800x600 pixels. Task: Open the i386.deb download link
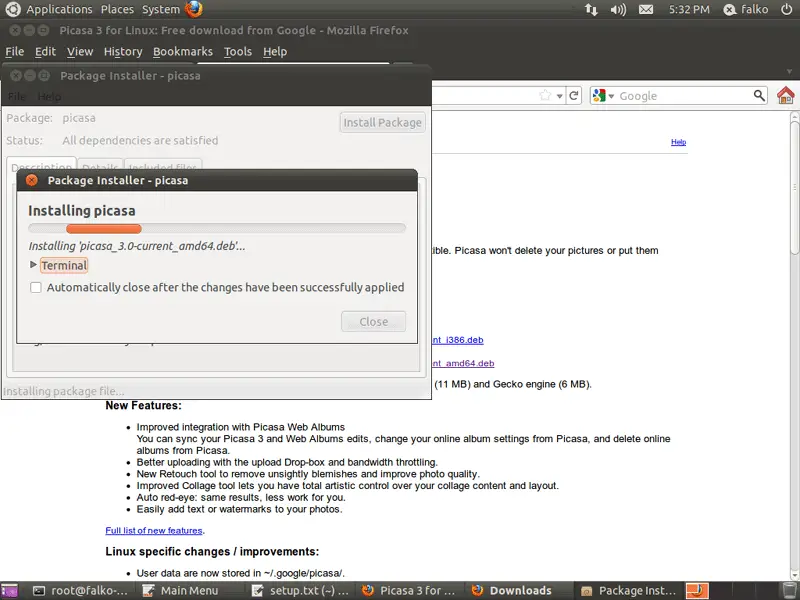coord(458,340)
